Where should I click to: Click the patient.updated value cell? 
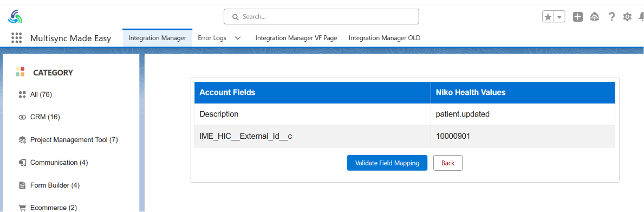tap(523, 114)
